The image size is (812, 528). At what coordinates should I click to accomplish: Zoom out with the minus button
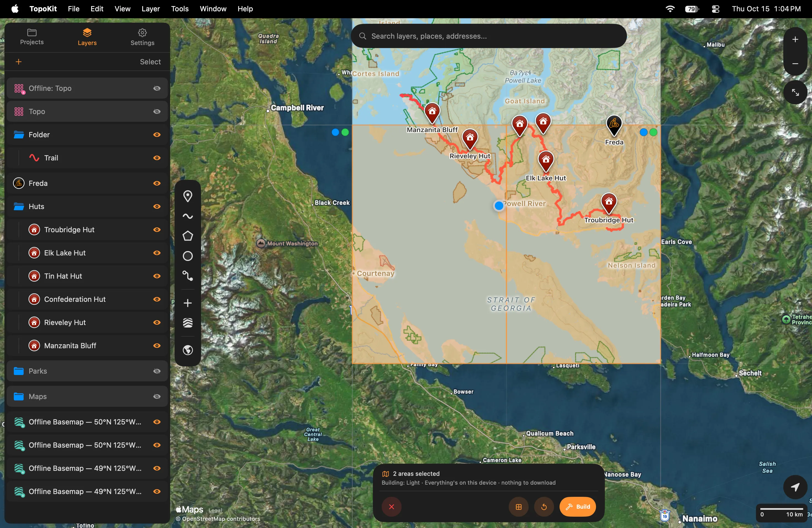tap(795, 64)
